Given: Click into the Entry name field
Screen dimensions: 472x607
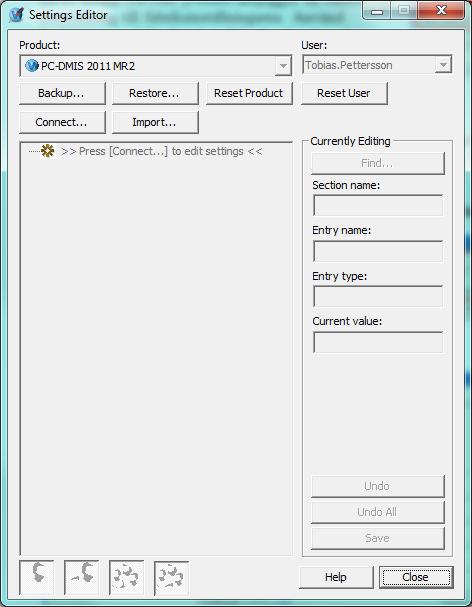Looking at the screenshot, I should pyautogui.click(x=378, y=251).
